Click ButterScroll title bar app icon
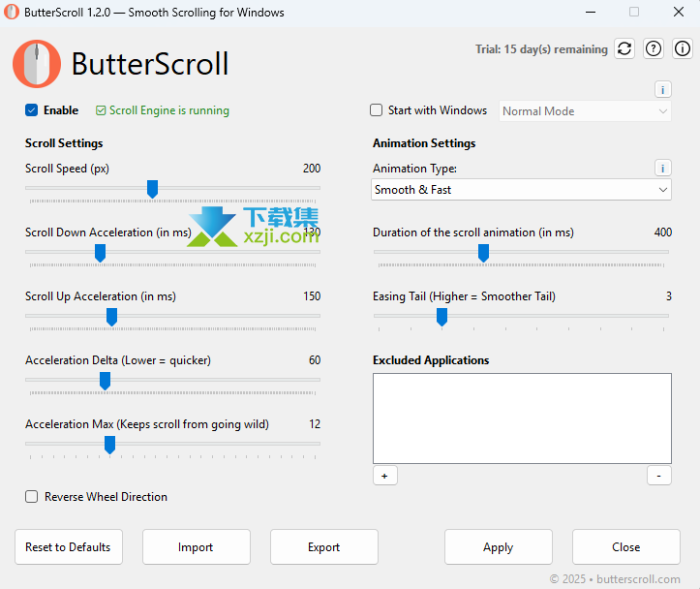Image resolution: width=700 pixels, height=589 pixels. pos(12,12)
